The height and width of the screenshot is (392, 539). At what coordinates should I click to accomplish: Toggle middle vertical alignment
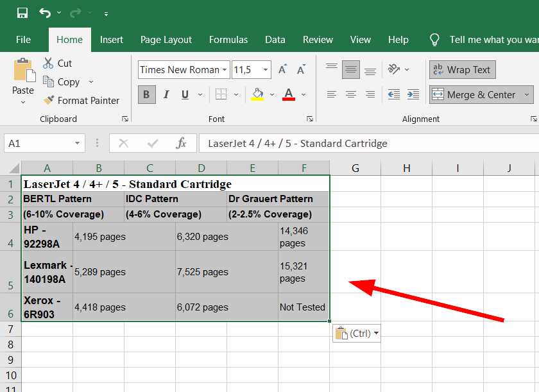350,69
